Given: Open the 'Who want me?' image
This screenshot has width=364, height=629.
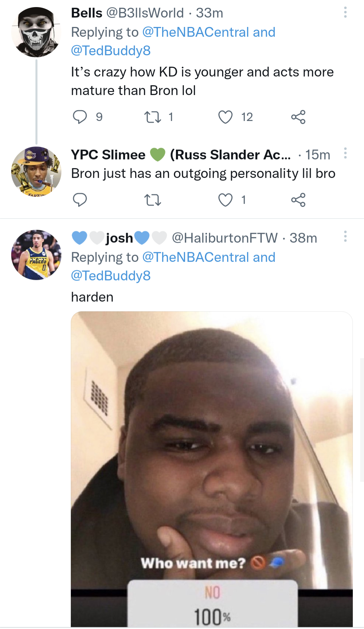Looking at the screenshot, I should pyautogui.click(x=212, y=469).
